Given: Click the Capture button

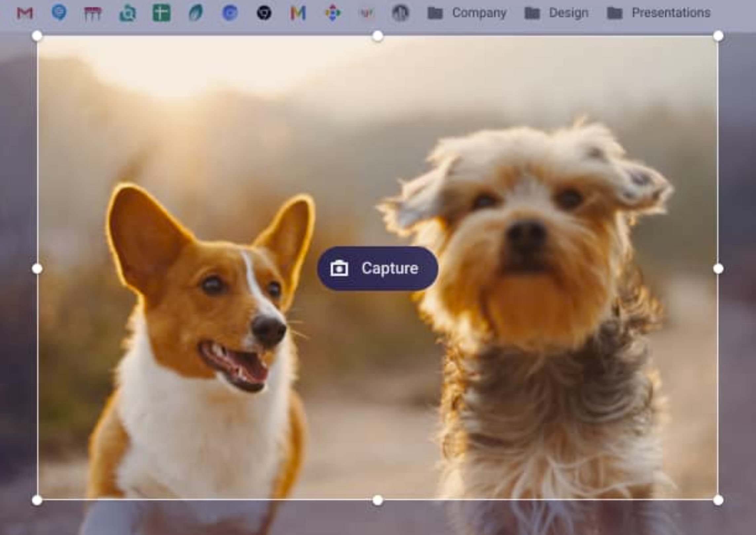Looking at the screenshot, I should click(378, 268).
